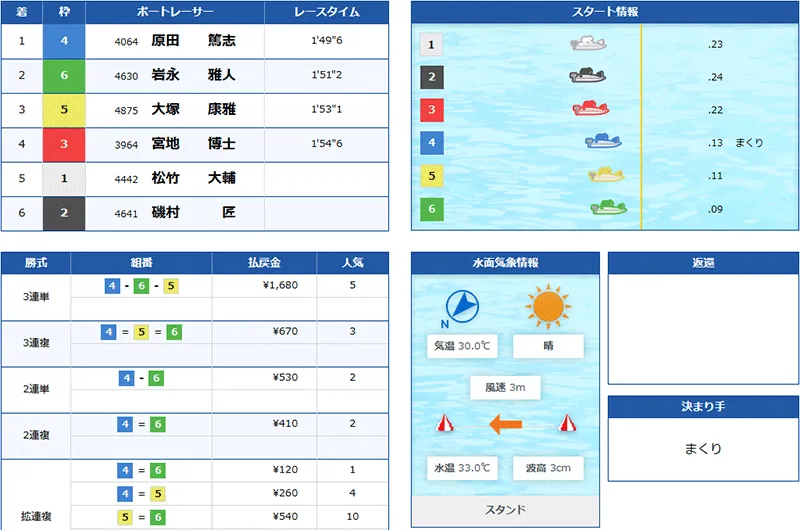This screenshot has height=530, width=800.
Task: Click the green boat in start lane 6
Action: (608, 208)
